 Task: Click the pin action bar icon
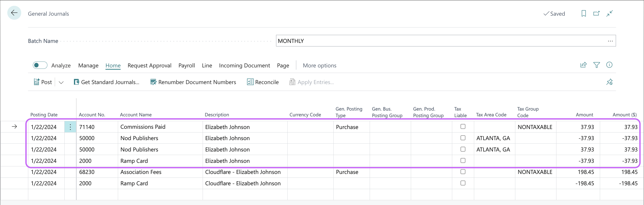[609, 82]
